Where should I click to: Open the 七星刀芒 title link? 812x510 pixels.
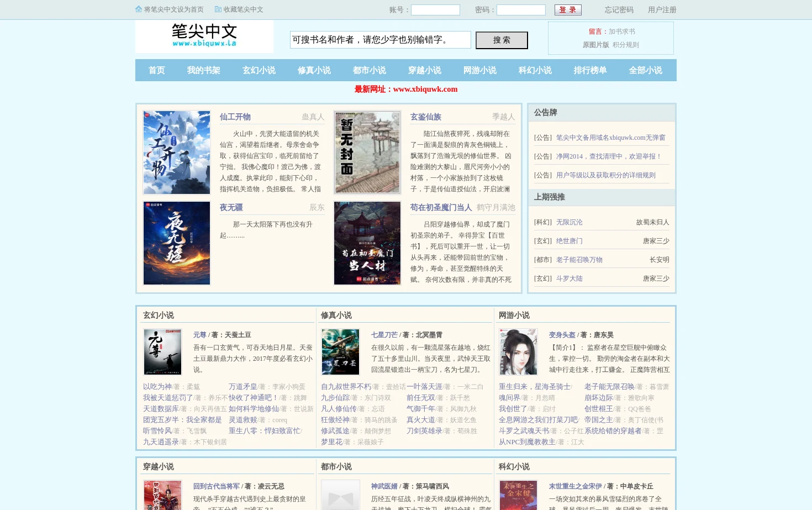pos(384,335)
